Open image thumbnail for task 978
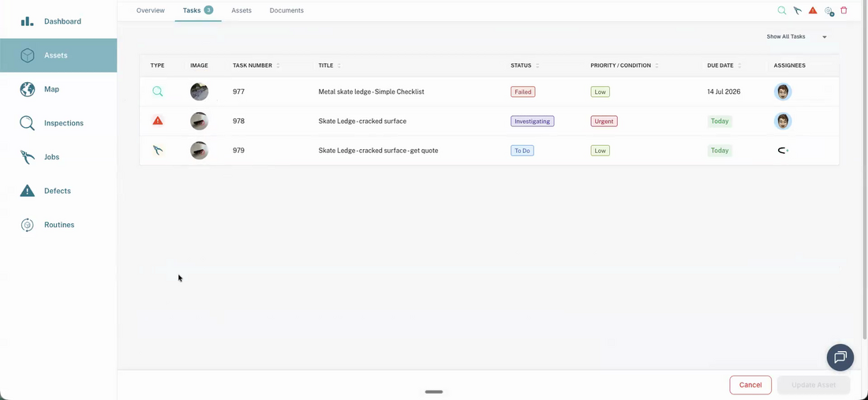 coord(200,121)
